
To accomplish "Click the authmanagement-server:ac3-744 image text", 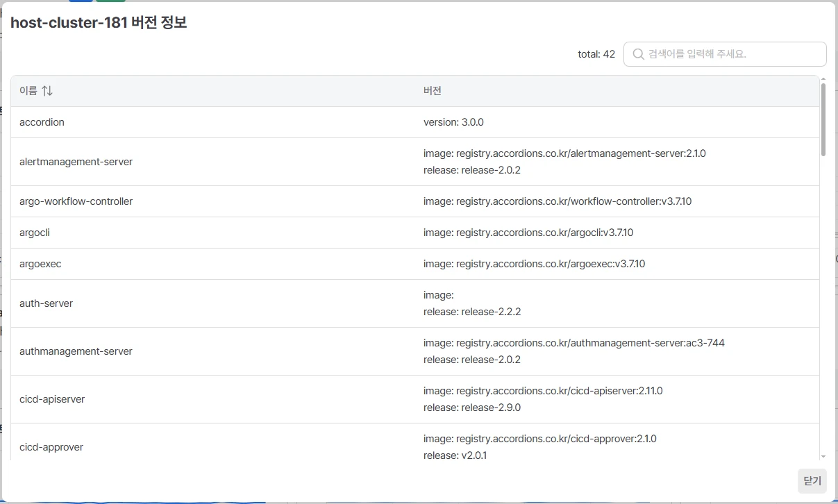I will click(574, 343).
